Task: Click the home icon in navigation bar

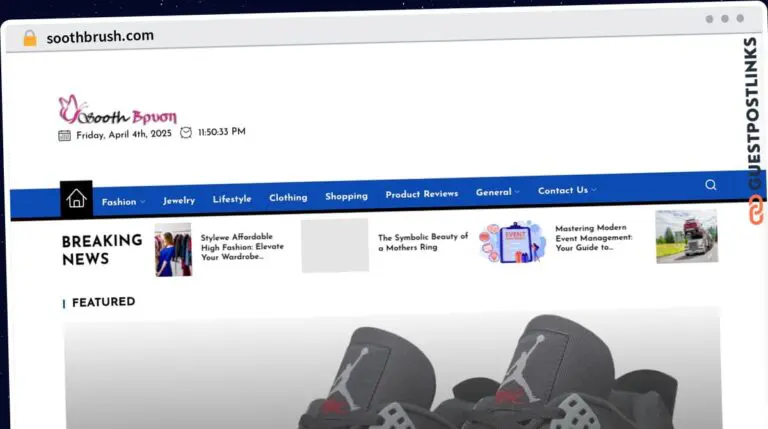Action: [x=76, y=199]
